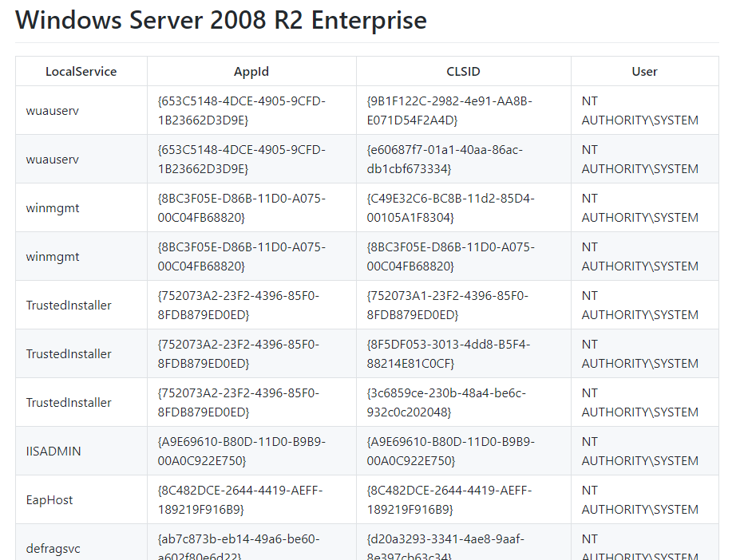This screenshot has height=560, width=740.
Task: Click AppId {752073A2...} in row with CLSID {752073A1...}
Action: pyautogui.click(x=239, y=306)
